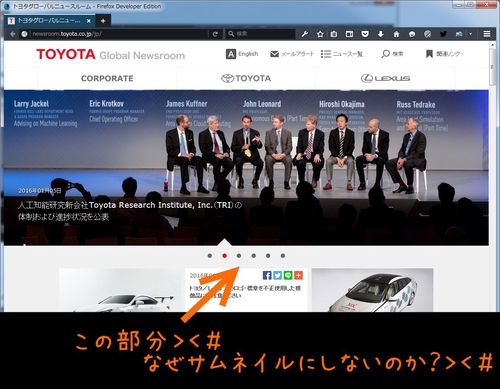Click the chat bubble toolbar icon
Screen dimensions: 500x389
click(412, 34)
